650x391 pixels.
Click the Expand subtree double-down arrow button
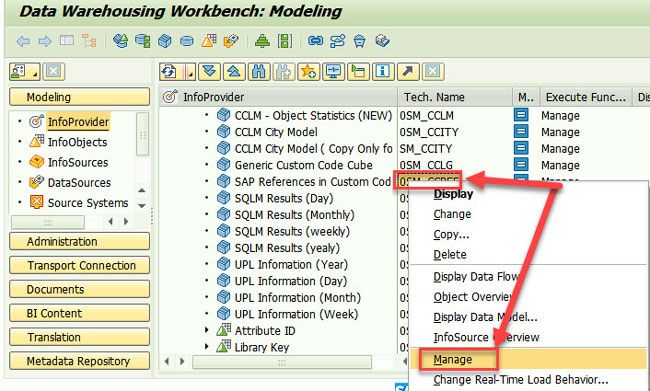(x=209, y=72)
